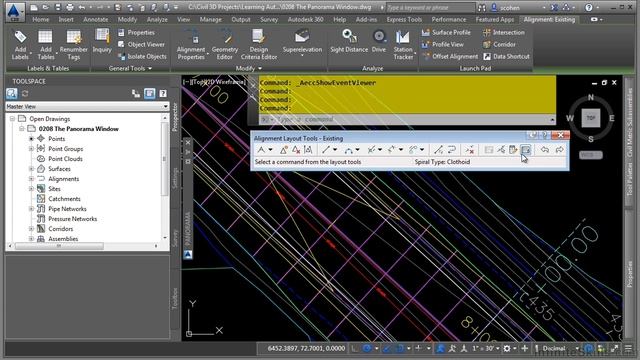Click the Pick Sub-entity icon

tap(501, 150)
